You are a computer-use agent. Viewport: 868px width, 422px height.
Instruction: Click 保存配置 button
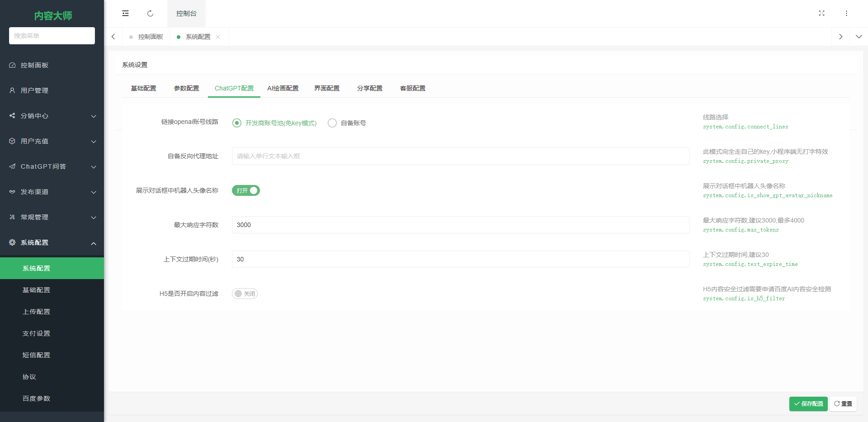[x=808, y=404]
